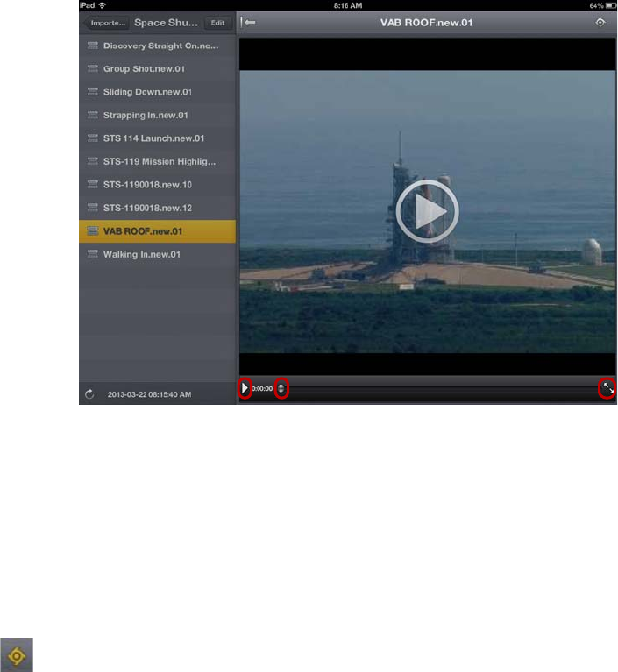The height and width of the screenshot is (672, 618).
Task: Tap the clip icon beside VAB ROOF.new.01
Action: pyautogui.click(x=93, y=231)
